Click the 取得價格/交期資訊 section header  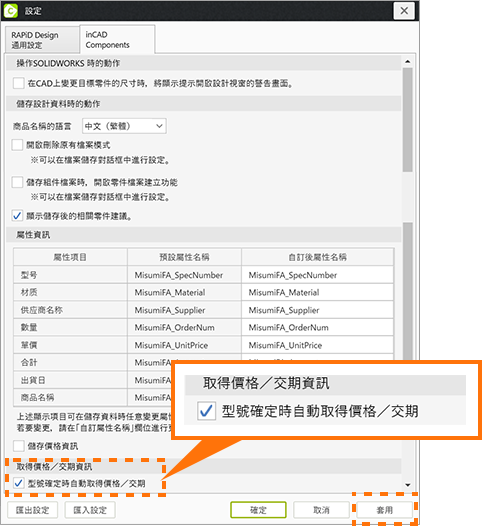204,466
